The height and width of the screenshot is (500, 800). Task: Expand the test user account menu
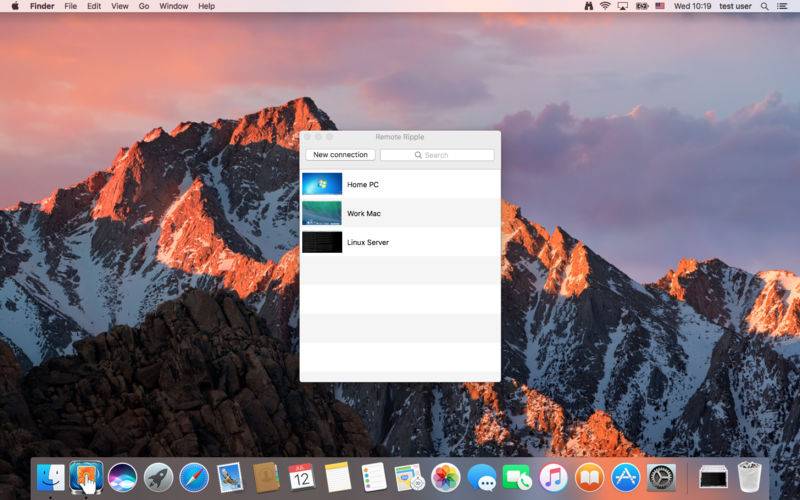point(735,6)
